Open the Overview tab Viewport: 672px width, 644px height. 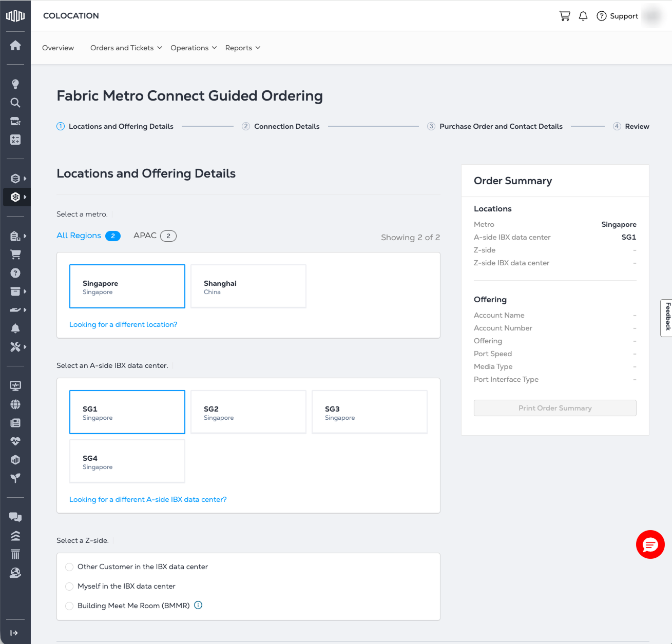click(58, 48)
